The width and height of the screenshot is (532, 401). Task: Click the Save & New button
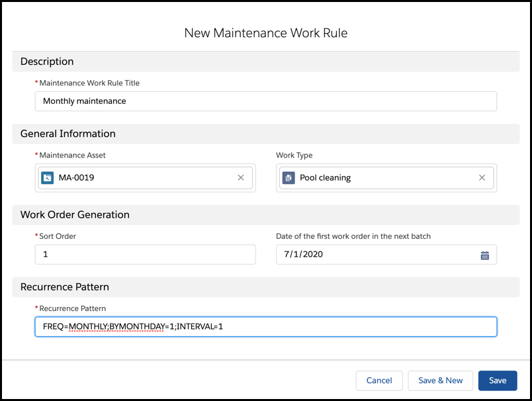(440, 380)
